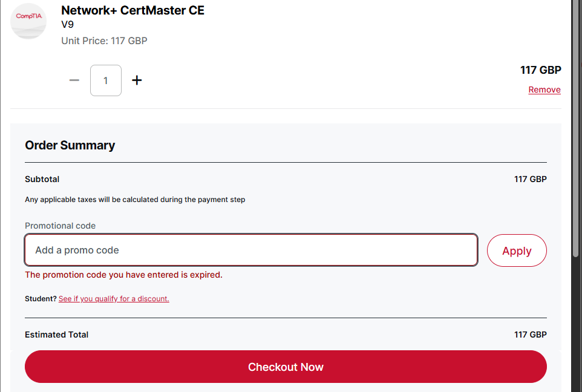Viewport: 582px width, 392px height.
Task: Click the Subtotal label
Action: point(42,179)
